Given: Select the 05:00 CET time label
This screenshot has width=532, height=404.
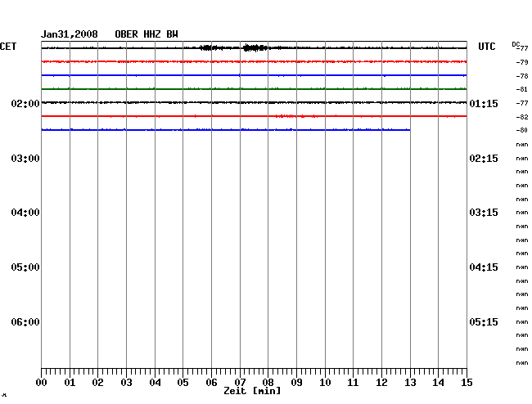Looking at the screenshot, I should (x=25, y=267).
